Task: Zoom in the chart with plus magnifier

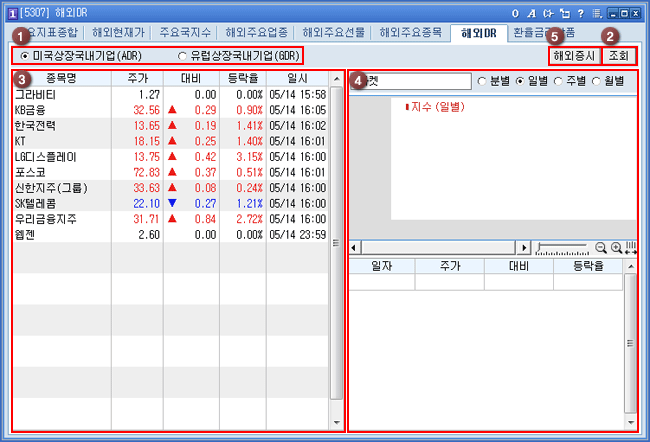Action: pos(616,247)
